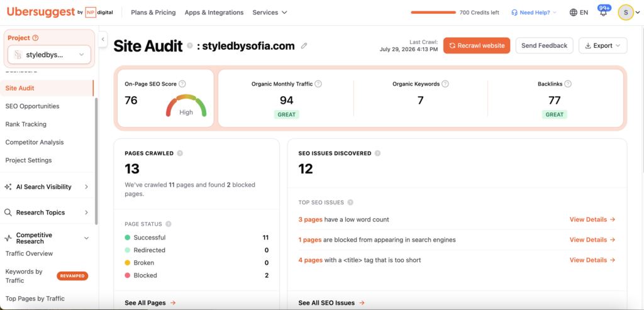Click the REVAMPED badge
The width and height of the screenshot is (644, 310).
click(x=72, y=276)
